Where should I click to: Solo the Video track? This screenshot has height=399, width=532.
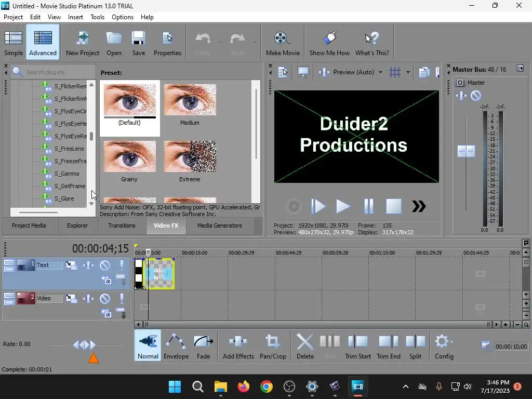[122, 298]
